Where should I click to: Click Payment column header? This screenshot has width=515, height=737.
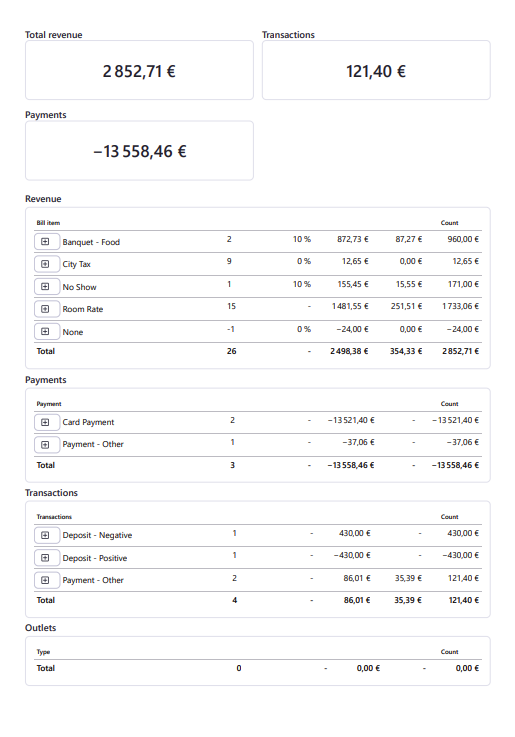pos(49,404)
